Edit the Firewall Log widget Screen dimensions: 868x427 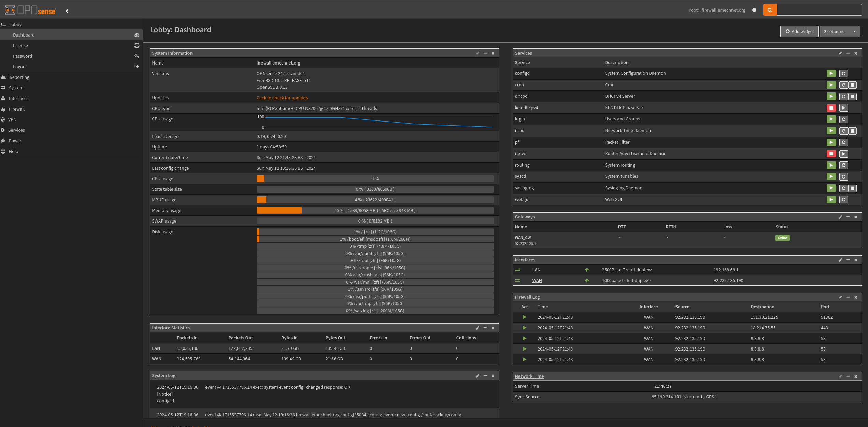(x=840, y=297)
